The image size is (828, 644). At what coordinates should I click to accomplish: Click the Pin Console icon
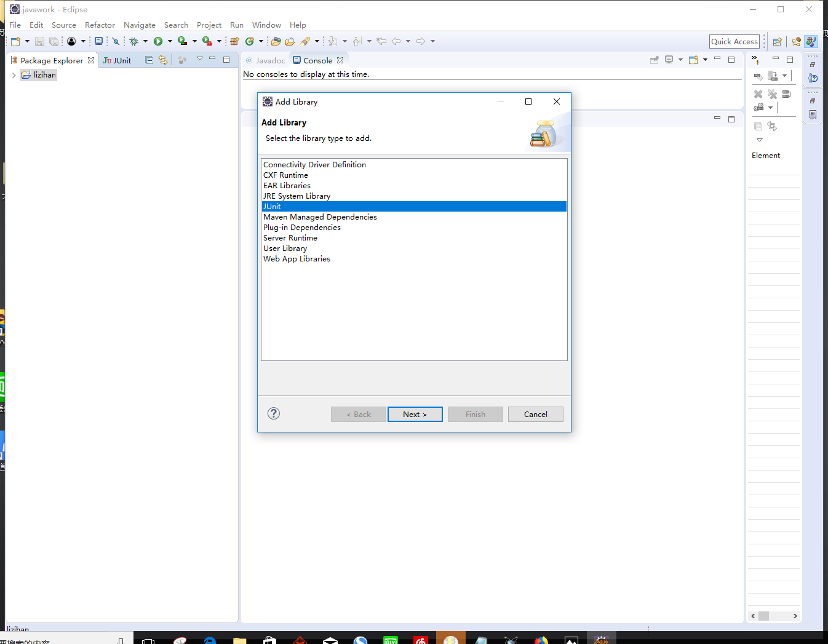tap(655, 60)
